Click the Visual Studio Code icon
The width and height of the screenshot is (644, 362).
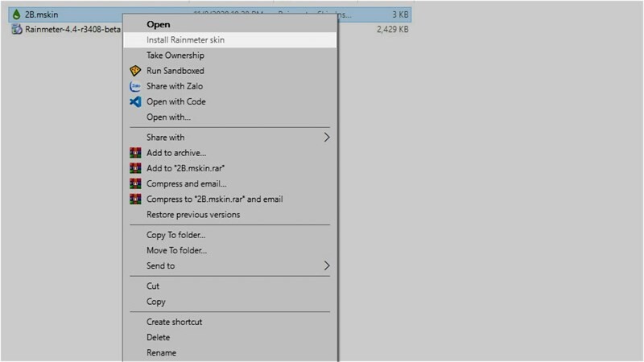(135, 101)
